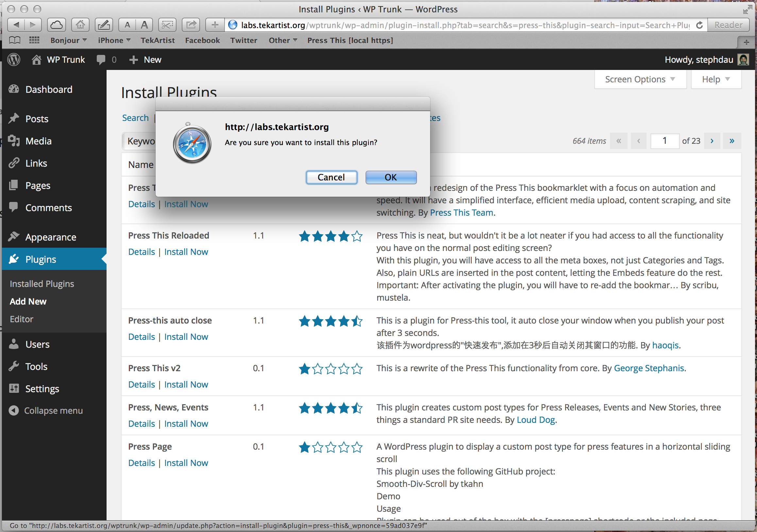The image size is (757, 532).
Task: Go to next results page arrow
Action: click(712, 141)
